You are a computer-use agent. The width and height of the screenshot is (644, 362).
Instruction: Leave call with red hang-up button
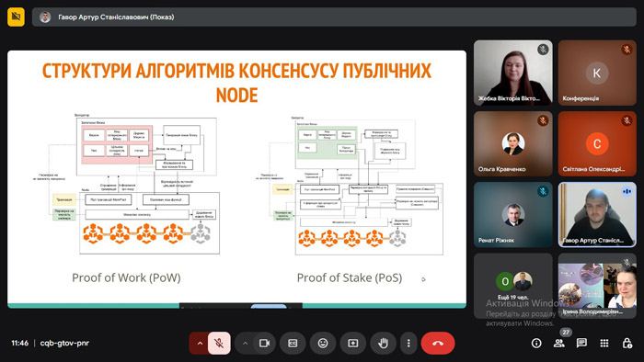tap(438, 343)
